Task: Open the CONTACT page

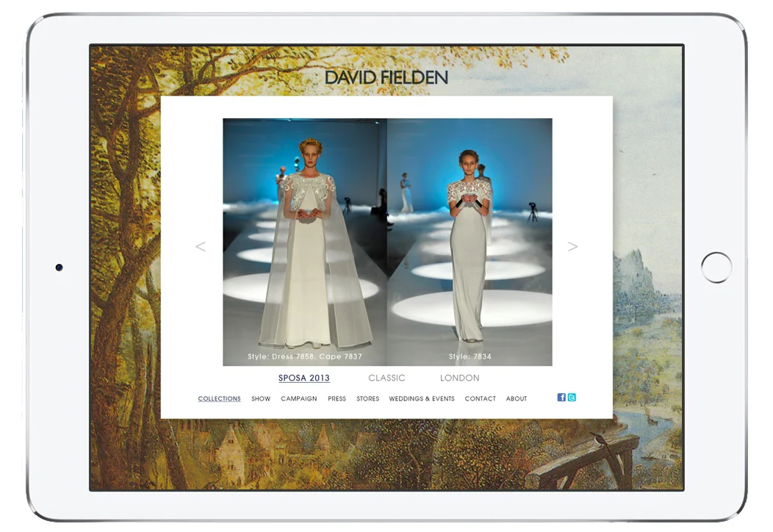Action: [480, 398]
